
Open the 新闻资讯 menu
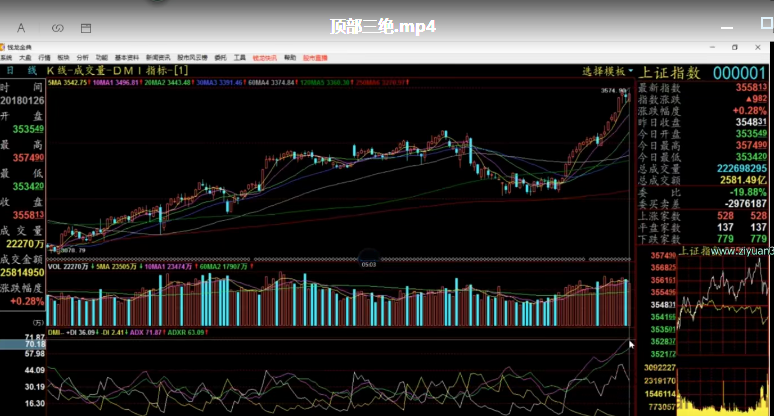point(158,58)
